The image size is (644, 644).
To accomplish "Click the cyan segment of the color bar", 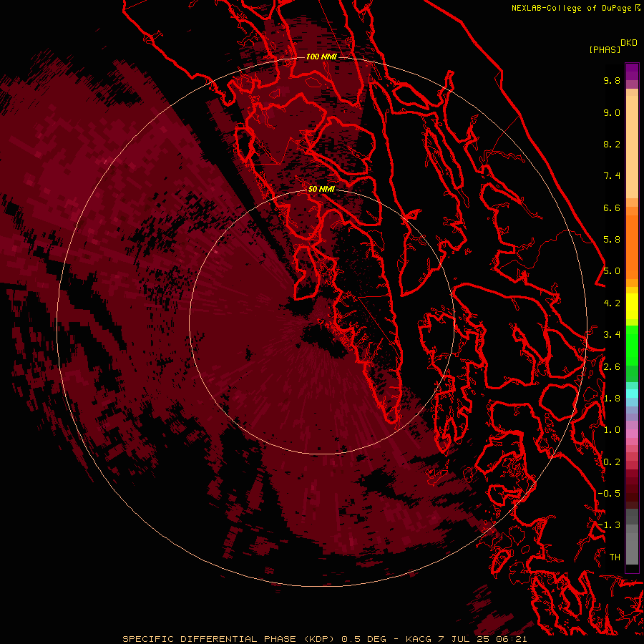I will 632,394.
